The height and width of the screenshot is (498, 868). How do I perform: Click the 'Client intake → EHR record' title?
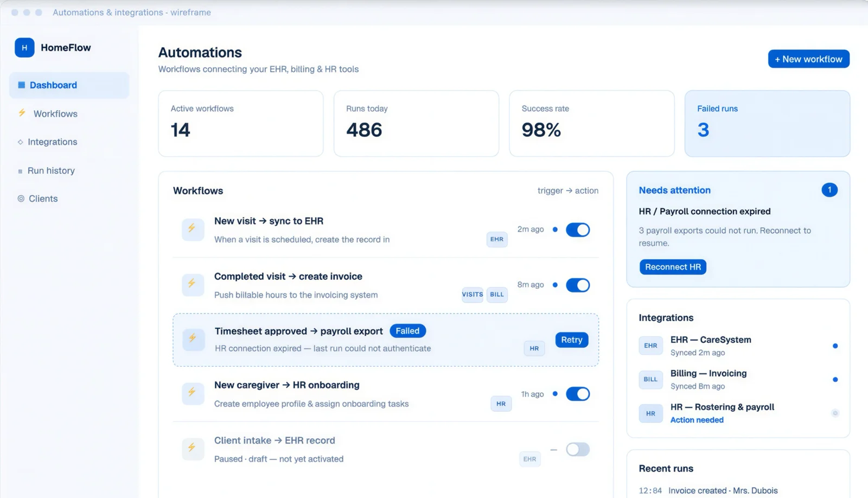click(x=275, y=440)
